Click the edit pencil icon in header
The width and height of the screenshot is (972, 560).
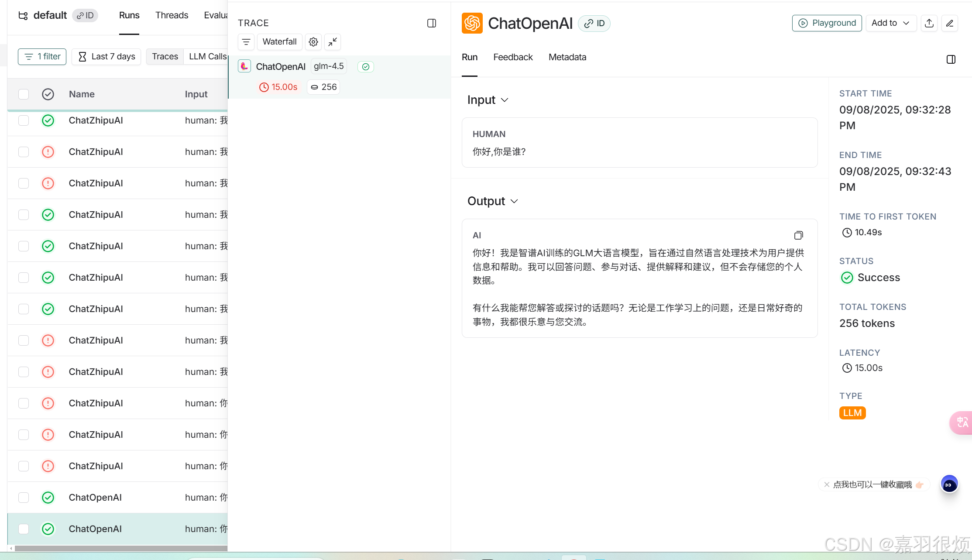click(950, 23)
